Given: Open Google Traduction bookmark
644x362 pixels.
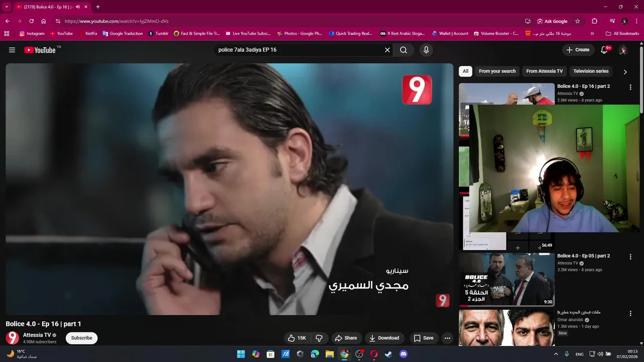Looking at the screenshot, I should pos(122,34).
